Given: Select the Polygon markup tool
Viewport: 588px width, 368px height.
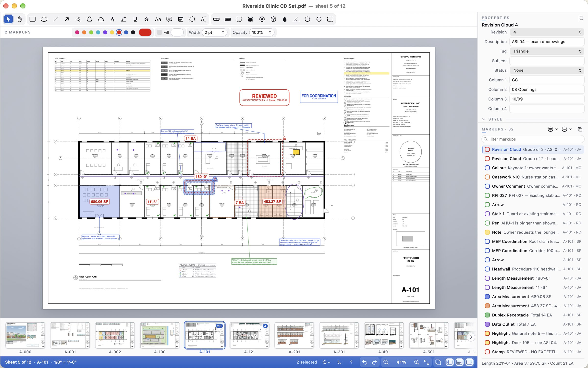Looking at the screenshot, I should coord(89,19).
